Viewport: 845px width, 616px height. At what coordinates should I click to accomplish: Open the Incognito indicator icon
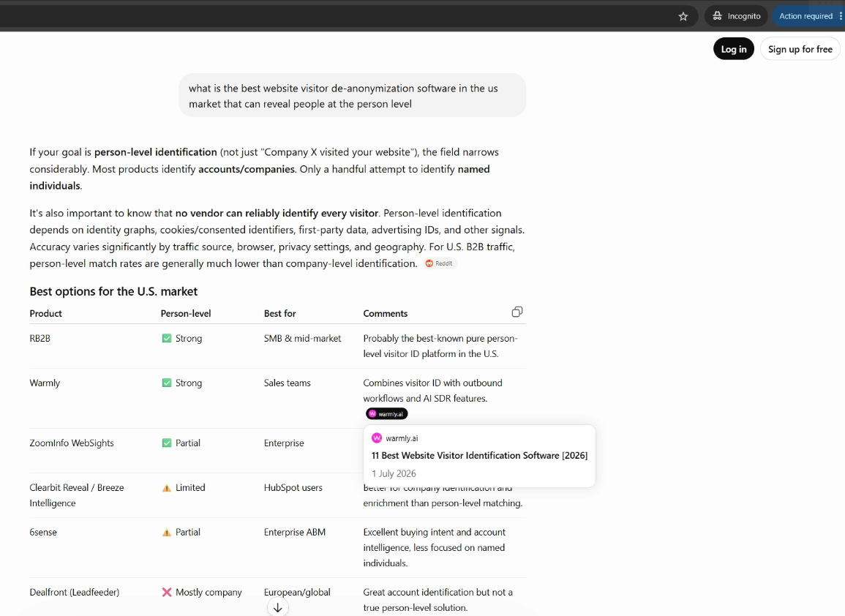pyautogui.click(x=717, y=16)
